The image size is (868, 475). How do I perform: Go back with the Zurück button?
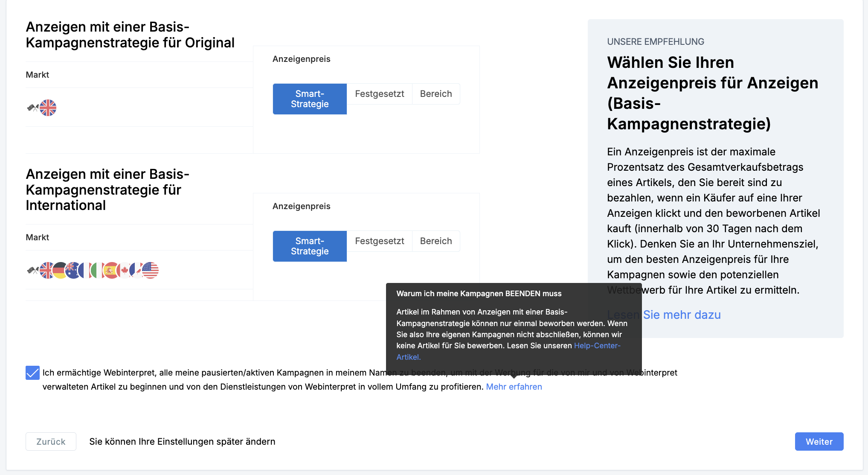click(51, 441)
